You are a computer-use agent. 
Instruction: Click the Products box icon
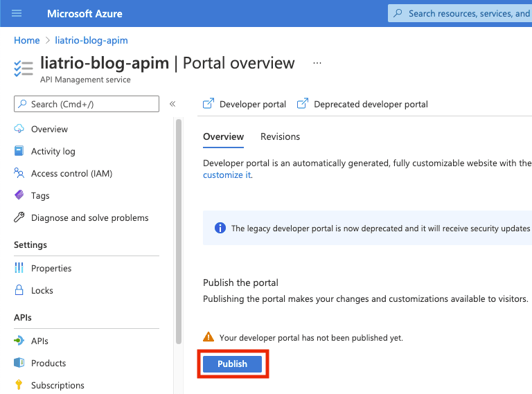19,362
